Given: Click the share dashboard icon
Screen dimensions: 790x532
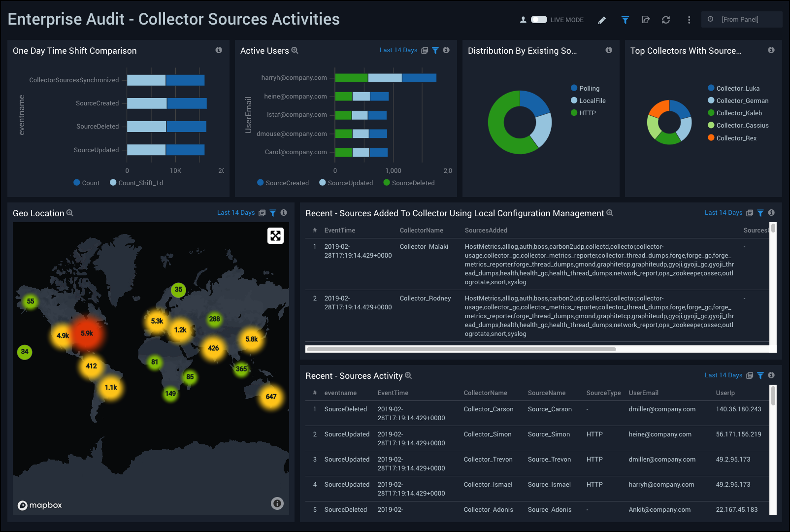Looking at the screenshot, I should point(646,20).
